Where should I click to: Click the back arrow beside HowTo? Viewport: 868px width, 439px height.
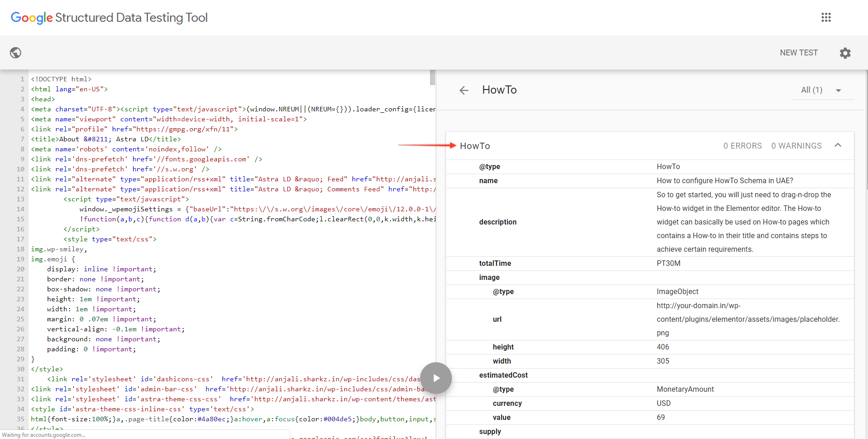coord(464,90)
